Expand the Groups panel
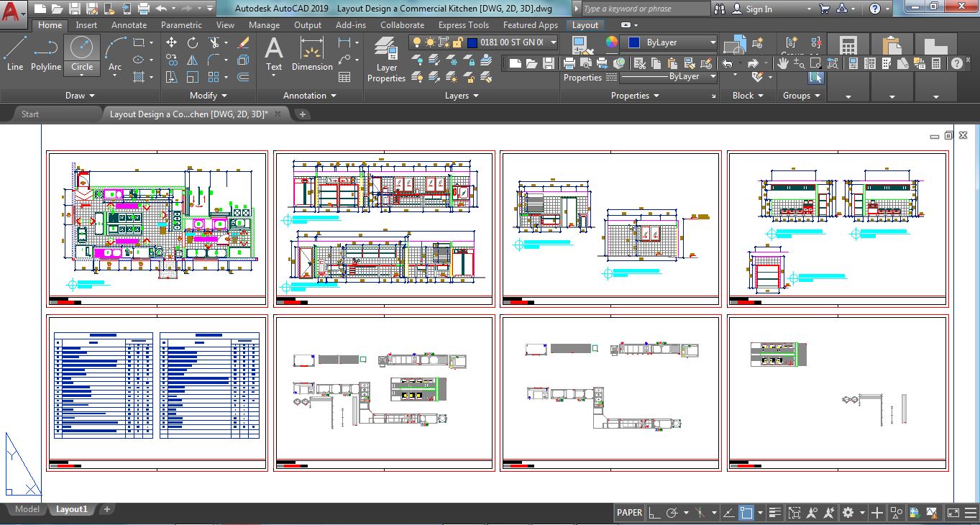 (802, 95)
